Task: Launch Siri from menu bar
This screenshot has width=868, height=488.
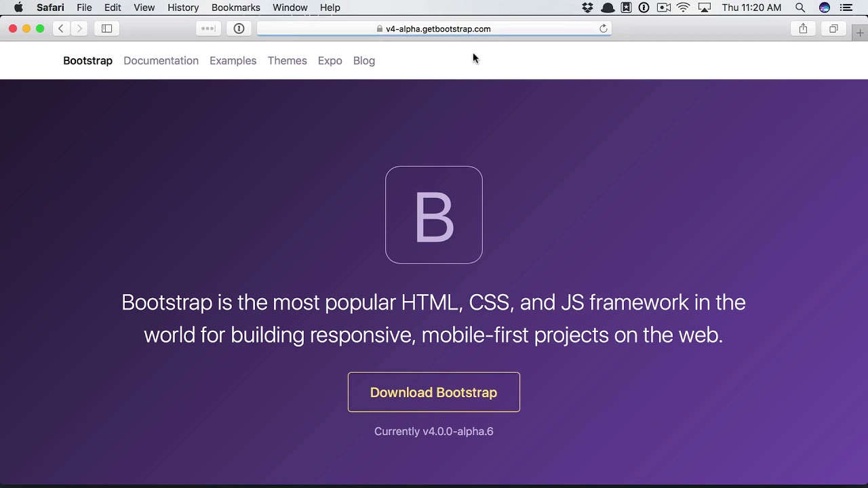Action: pyautogui.click(x=825, y=7)
